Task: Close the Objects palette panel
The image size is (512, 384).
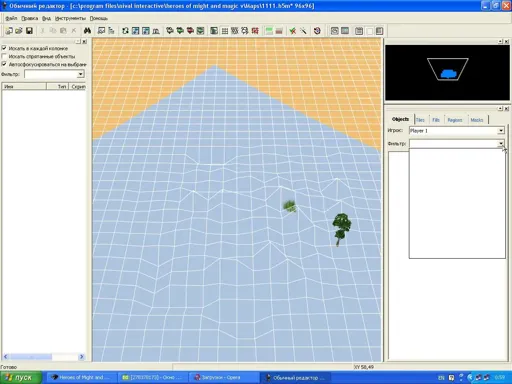Action: 506,109
